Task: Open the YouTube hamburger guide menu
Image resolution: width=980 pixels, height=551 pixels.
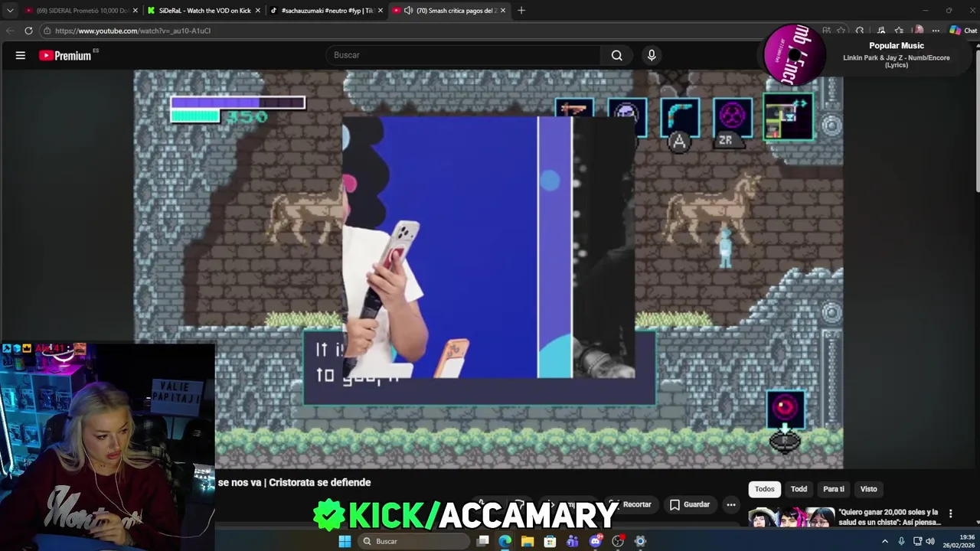Action: (21, 55)
